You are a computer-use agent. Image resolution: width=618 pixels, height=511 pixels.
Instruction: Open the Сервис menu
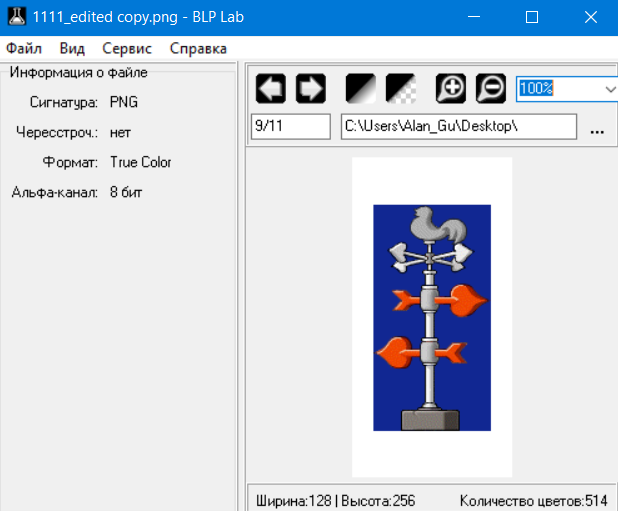tap(127, 48)
